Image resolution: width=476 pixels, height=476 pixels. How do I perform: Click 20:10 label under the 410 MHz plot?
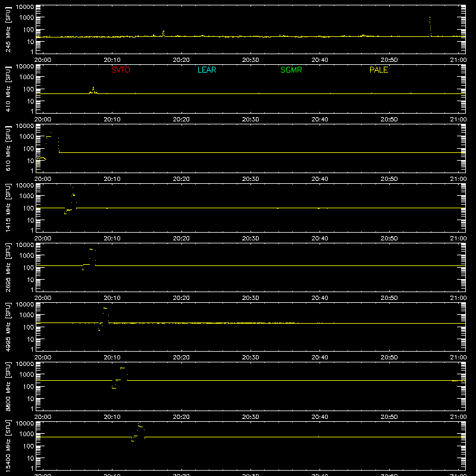(112, 120)
